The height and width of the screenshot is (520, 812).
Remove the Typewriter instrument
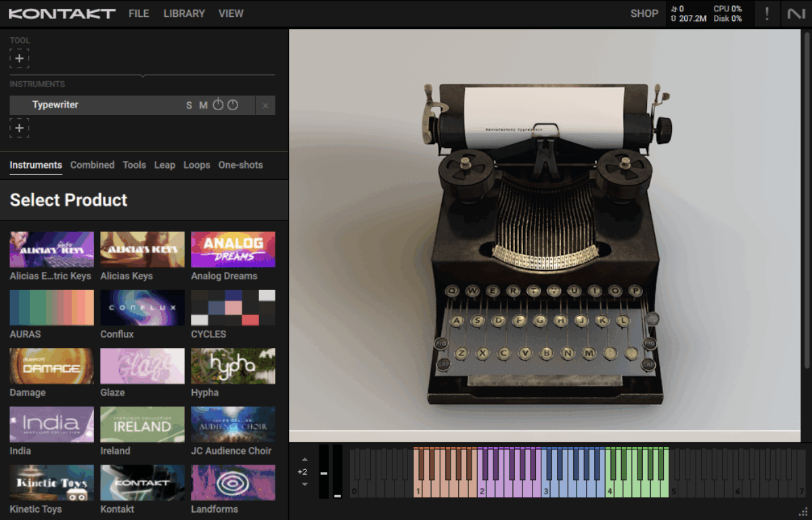click(x=265, y=105)
